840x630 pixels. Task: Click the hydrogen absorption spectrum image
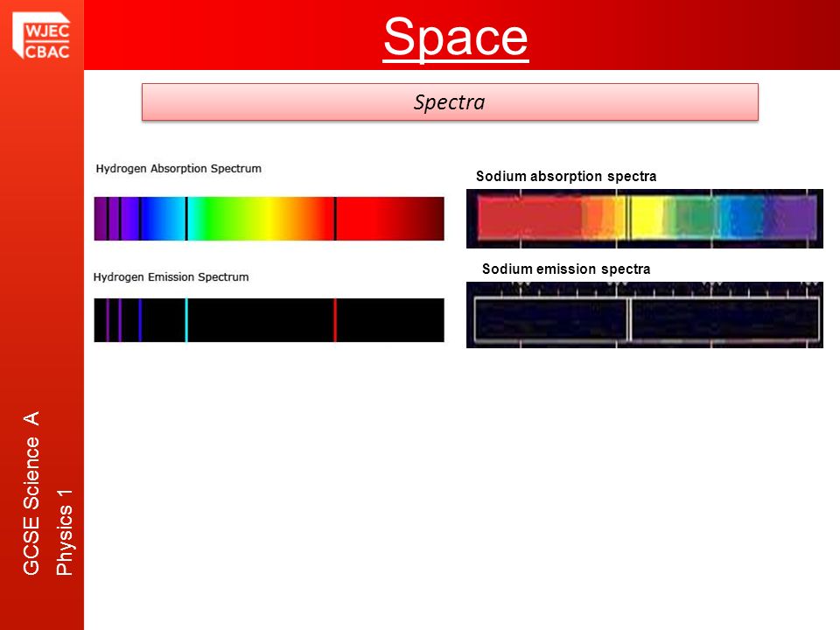pyautogui.click(x=269, y=219)
